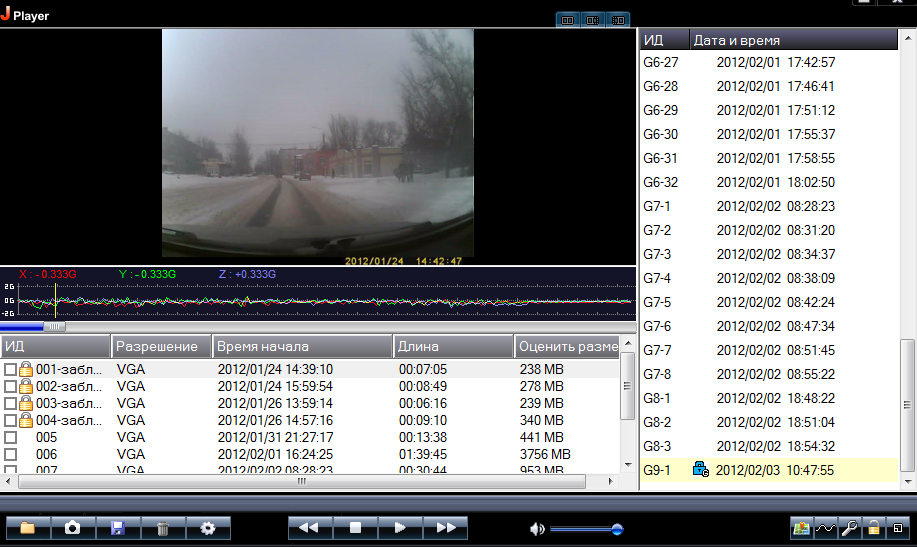The width and height of the screenshot is (917, 547).
Task: Sort by the Время начала column header
Action: [x=301, y=347]
